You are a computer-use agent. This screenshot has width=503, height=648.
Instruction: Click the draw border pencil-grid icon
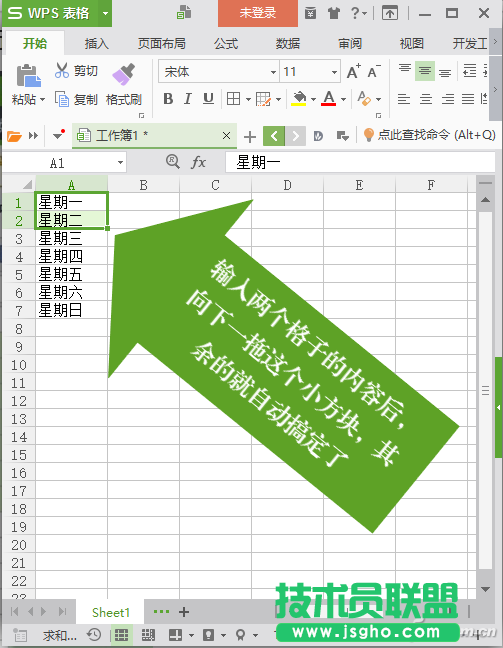(263, 99)
